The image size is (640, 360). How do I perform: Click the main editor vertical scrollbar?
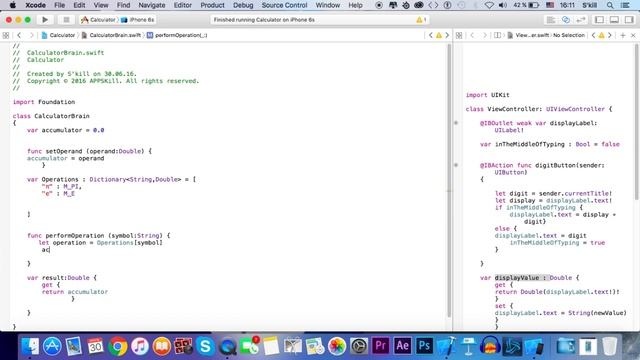[449, 180]
